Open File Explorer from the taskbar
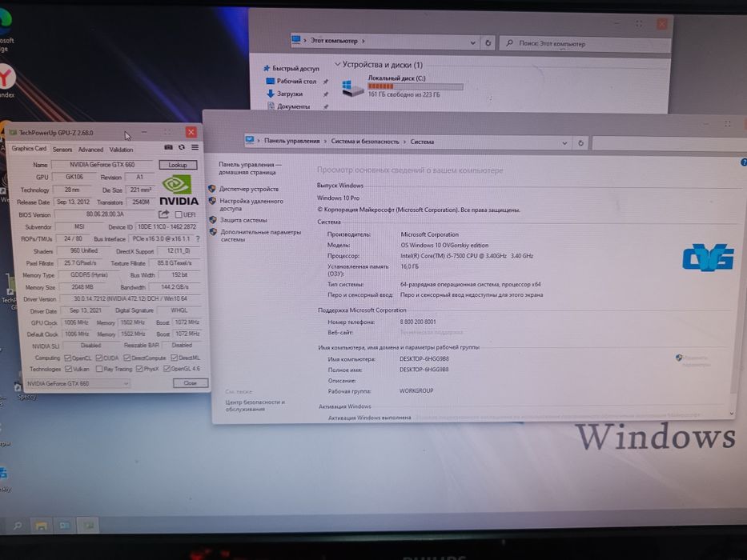Image resolution: width=747 pixels, height=560 pixels. [x=41, y=526]
